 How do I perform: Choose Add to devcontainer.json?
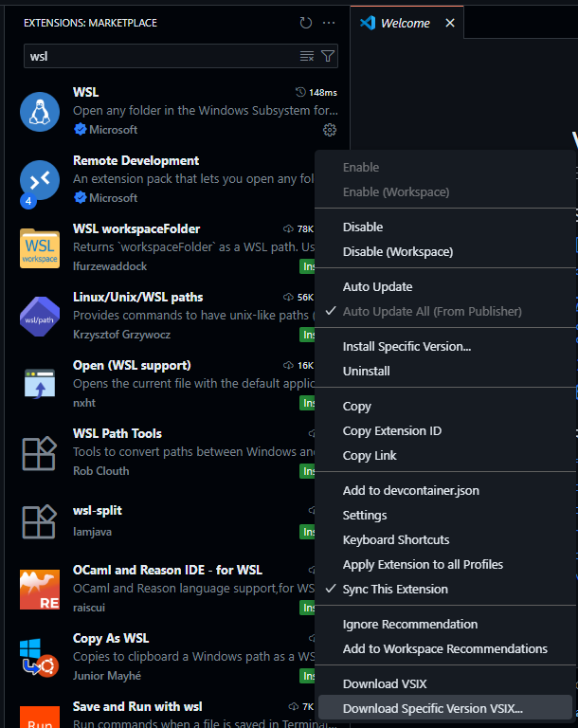coord(443,491)
